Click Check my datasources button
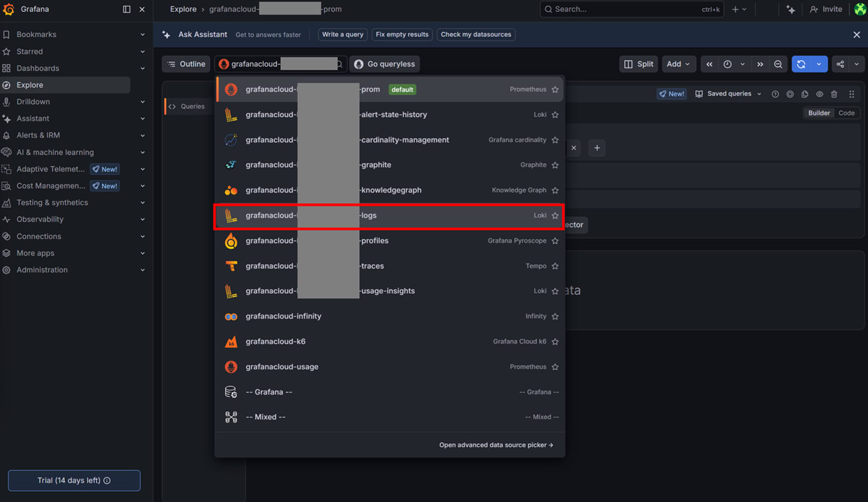Viewport: 868px width, 502px height. [476, 34]
